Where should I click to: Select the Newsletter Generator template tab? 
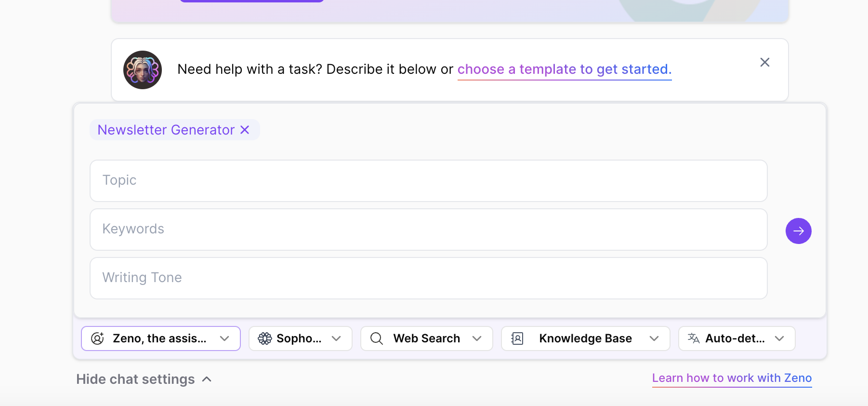coord(165,130)
